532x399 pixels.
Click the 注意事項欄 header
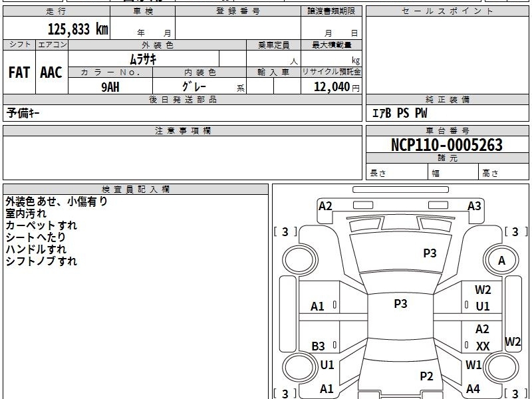click(182, 130)
